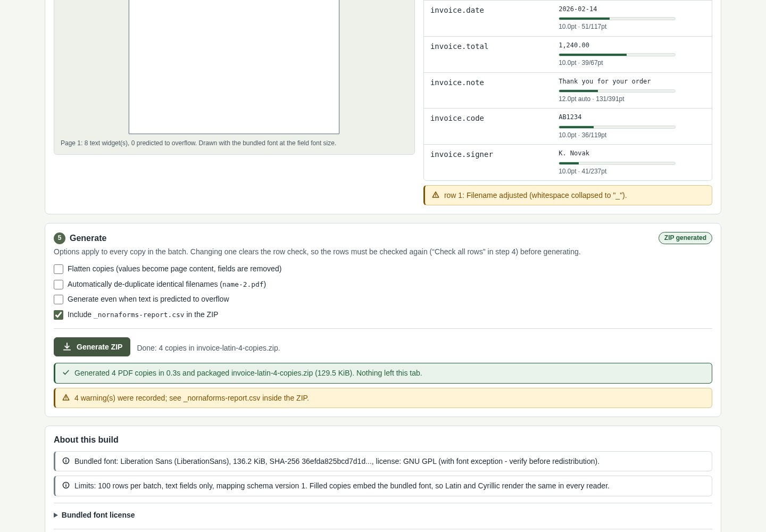Click the info icon next to Bundled font
Screen dimensions: 766x532
(x=66, y=461)
